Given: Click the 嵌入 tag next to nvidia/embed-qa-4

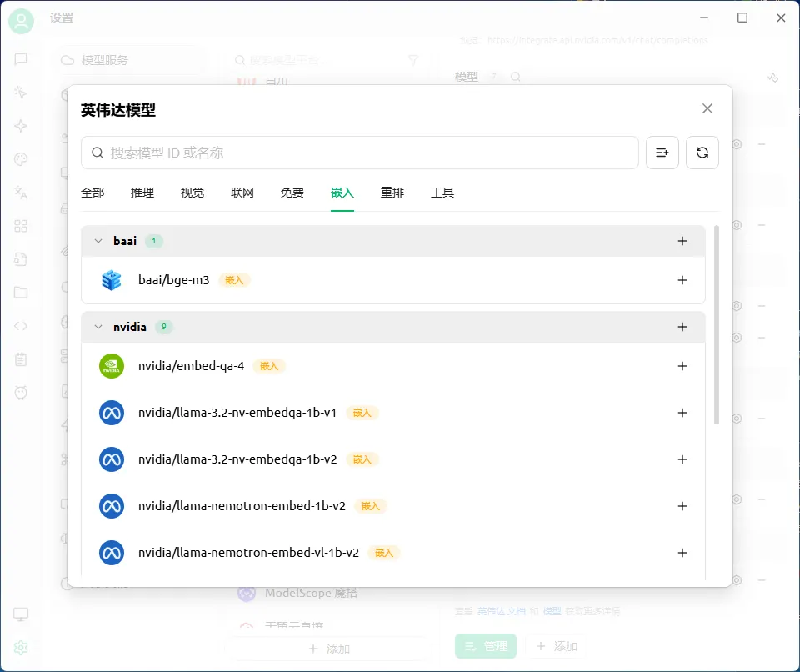Looking at the screenshot, I should coord(269,366).
